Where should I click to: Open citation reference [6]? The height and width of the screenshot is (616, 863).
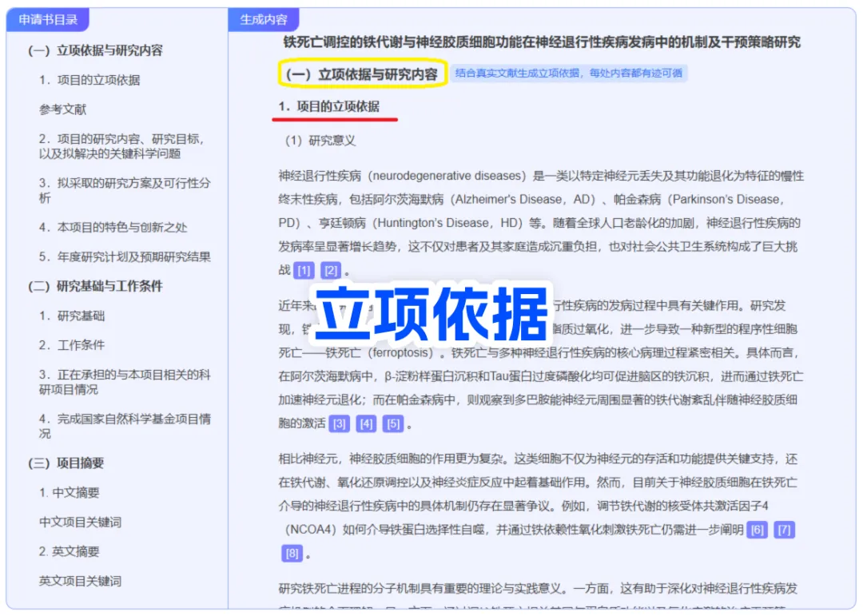point(758,531)
